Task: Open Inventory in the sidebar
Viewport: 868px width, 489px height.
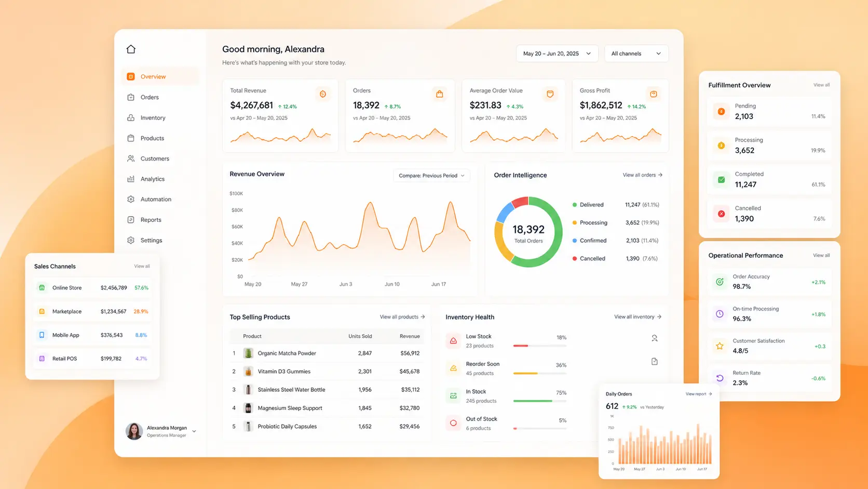Action: click(x=160, y=118)
